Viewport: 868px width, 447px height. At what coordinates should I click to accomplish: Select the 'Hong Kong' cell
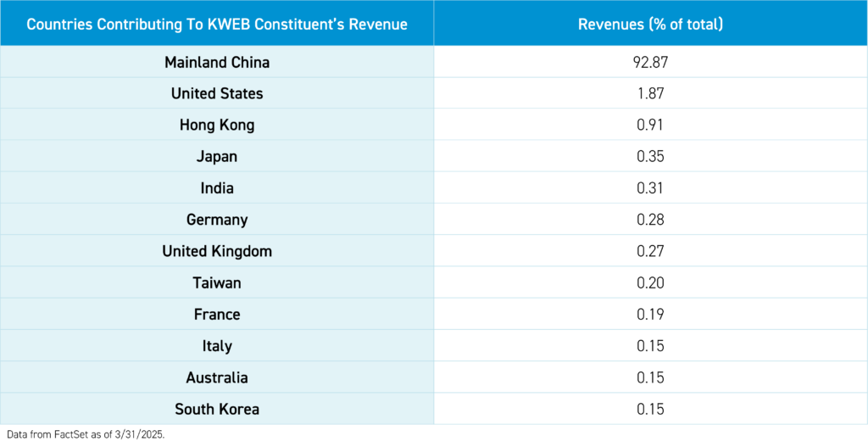217,126
